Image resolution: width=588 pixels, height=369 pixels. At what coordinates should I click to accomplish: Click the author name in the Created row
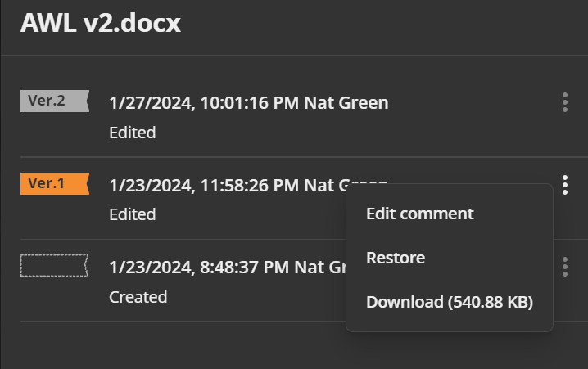tap(320, 268)
